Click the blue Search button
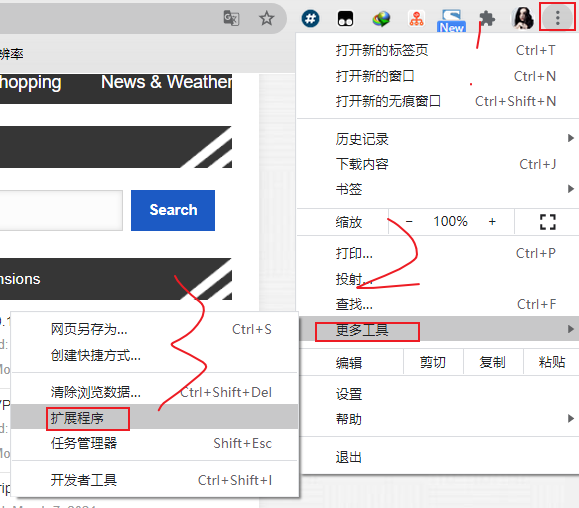Viewport: 579px width, 508px height. (x=173, y=210)
